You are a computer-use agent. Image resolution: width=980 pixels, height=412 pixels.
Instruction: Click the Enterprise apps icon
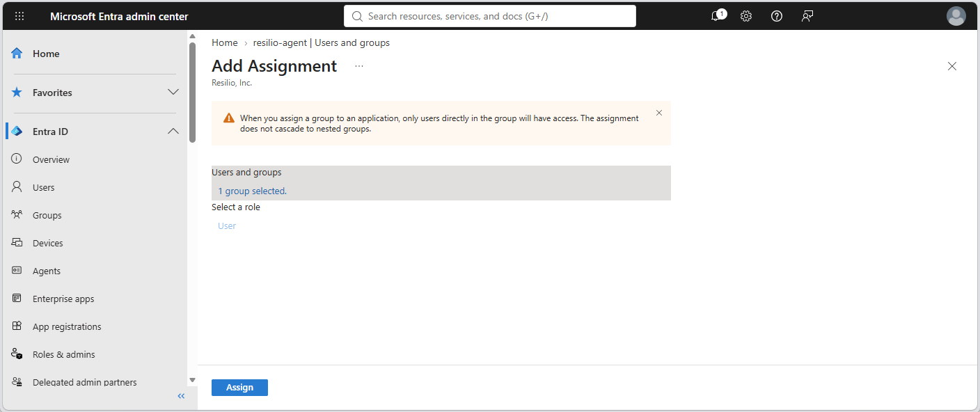17,299
